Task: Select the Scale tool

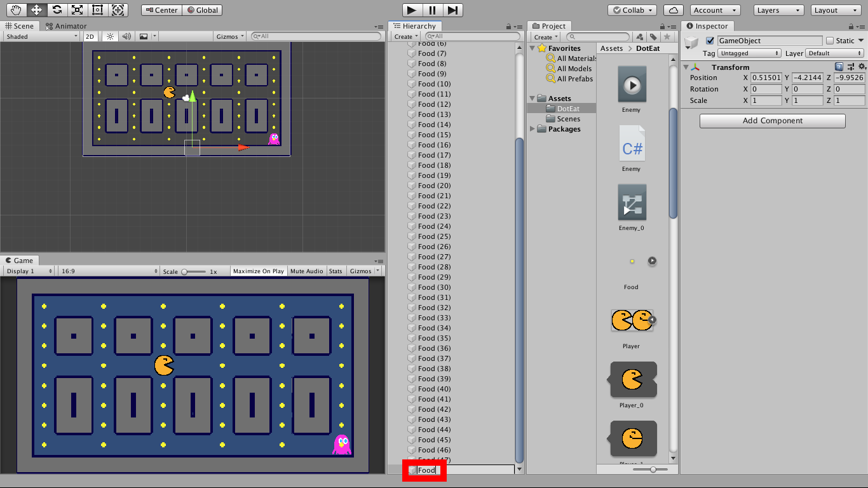Action: click(77, 10)
